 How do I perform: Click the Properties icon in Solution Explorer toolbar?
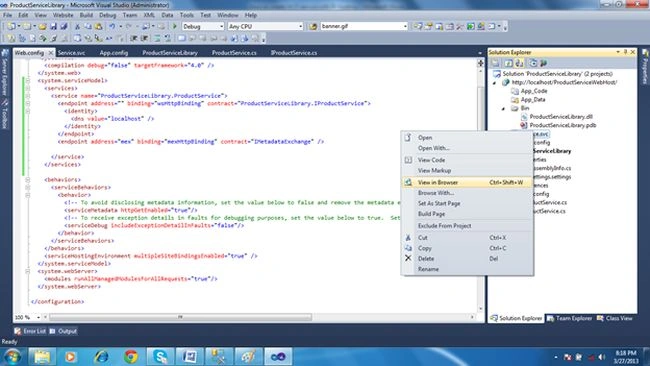click(x=495, y=63)
